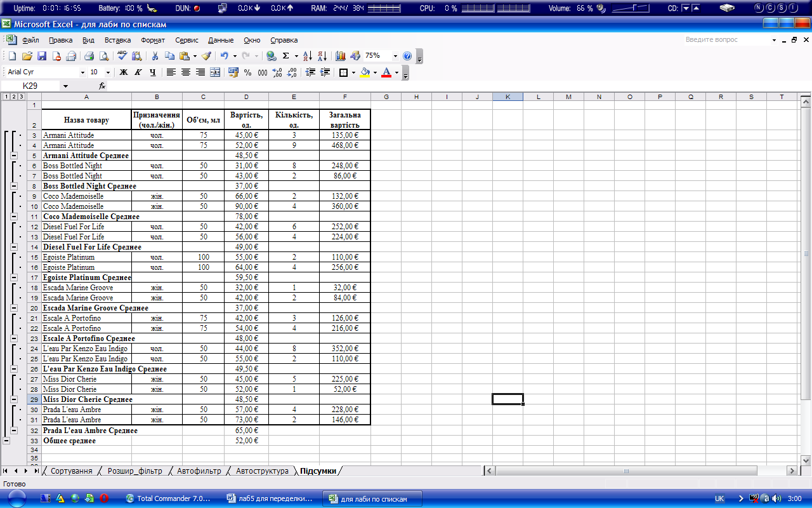Switch to лаб5 для переделки taskbar window
The height and width of the screenshot is (508, 812).
point(272,498)
